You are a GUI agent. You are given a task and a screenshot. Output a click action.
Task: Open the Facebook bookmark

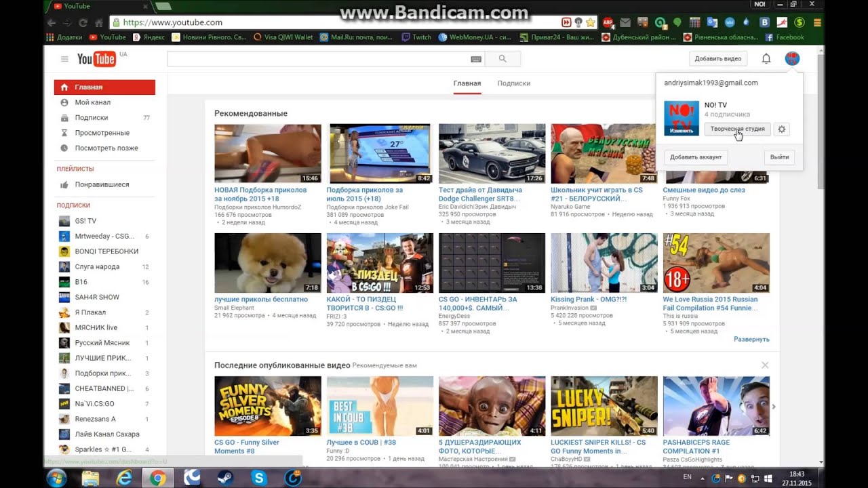(785, 37)
